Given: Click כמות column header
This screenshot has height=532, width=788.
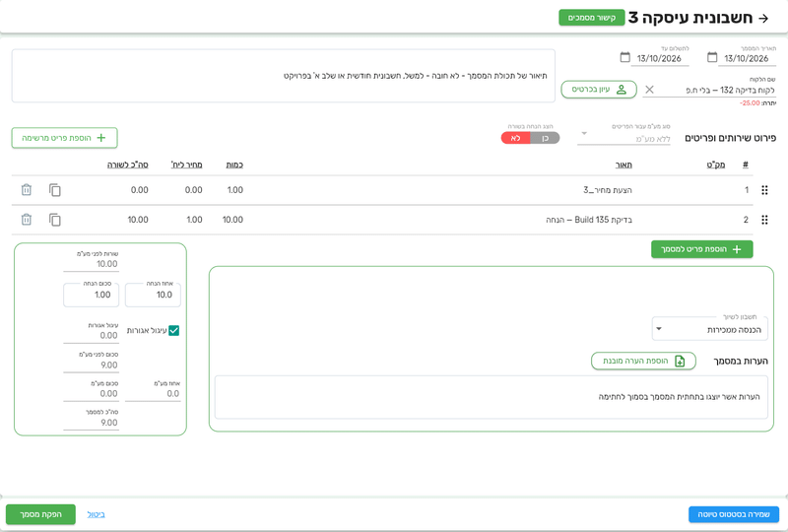Looking at the screenshot, I should tap(234, 165).
